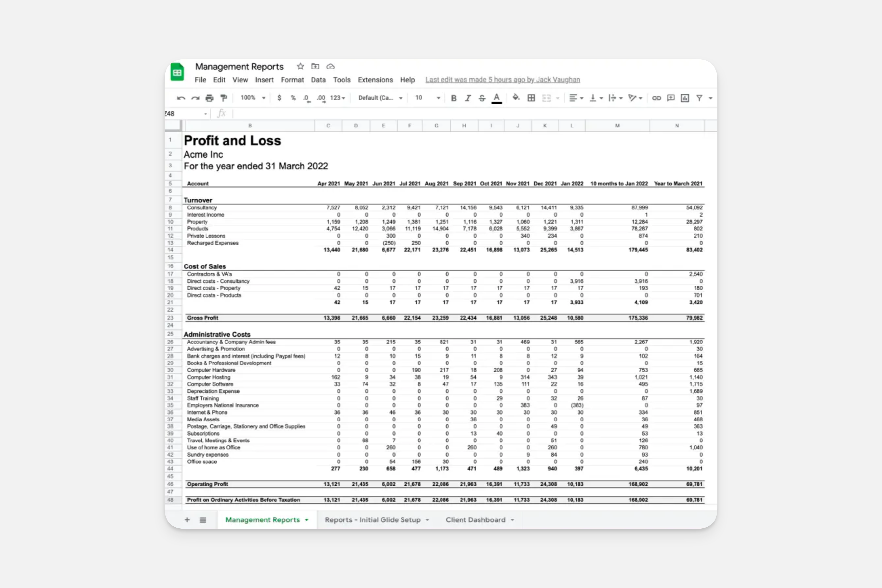
Task: Toggle bold formatting
Action: click(x=453, y=98)
